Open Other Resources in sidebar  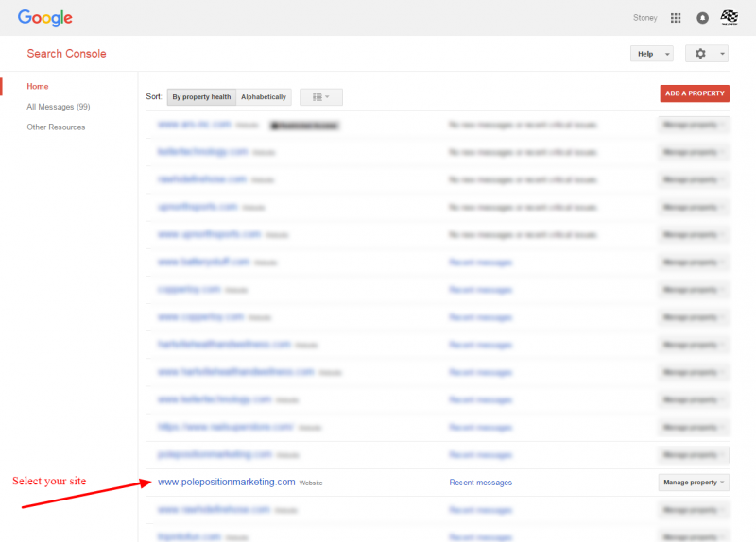56,127
